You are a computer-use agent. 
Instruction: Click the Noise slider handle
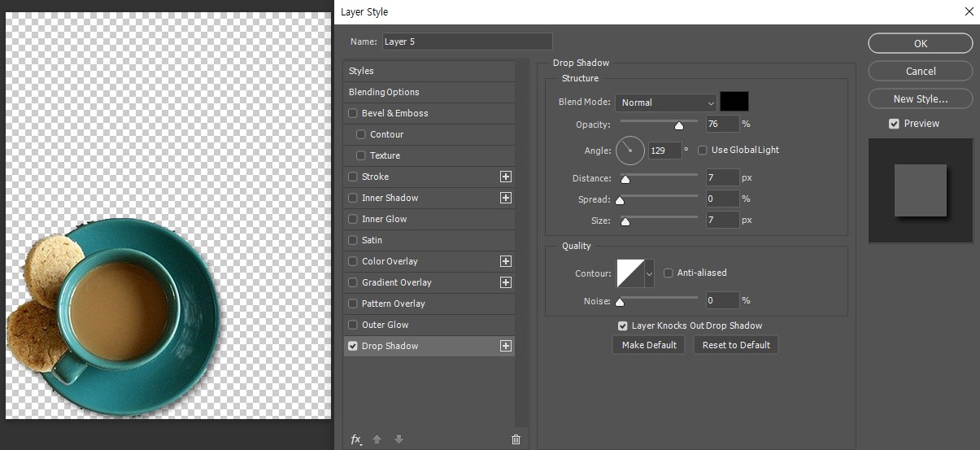click(x=620, y=302)
